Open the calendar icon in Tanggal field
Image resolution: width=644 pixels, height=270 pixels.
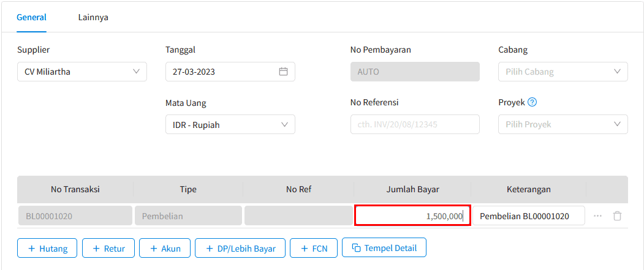click(x=283, y=72)
